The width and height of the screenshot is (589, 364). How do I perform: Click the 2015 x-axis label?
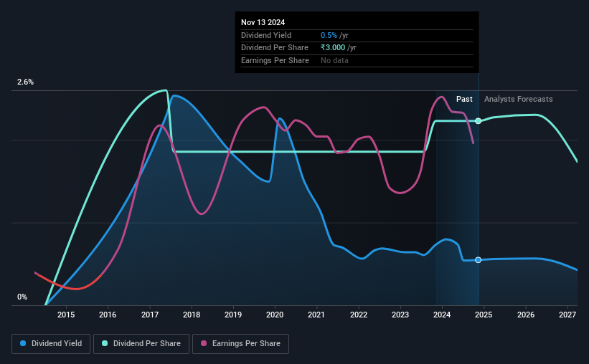coord(66,315)
